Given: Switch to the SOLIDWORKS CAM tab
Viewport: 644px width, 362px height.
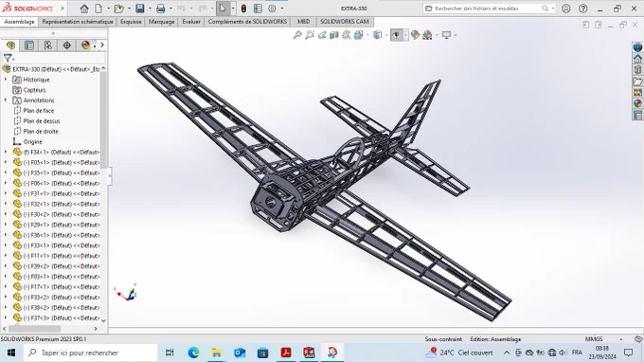Looking at the screenshot, I should [x=345, y=22].
